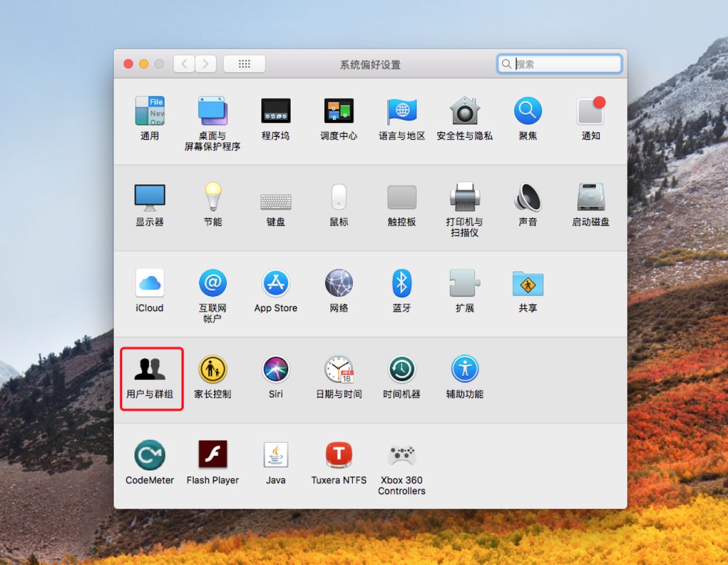Viewport: 728px width, 565px height.
Task: Open the 聚焦 (Spotlight) pane
Action: pyautogui.click(x=528, y=118)
